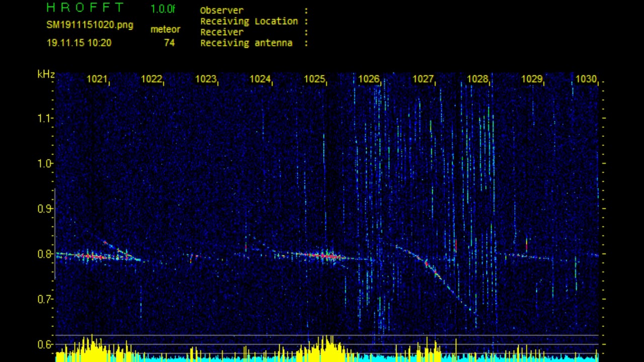
Task: Jump to the 1026 time marker
Action: [369, 79]
